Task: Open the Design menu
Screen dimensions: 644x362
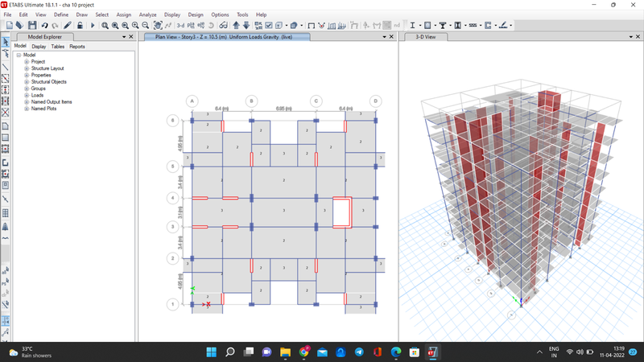Action: 196,14
